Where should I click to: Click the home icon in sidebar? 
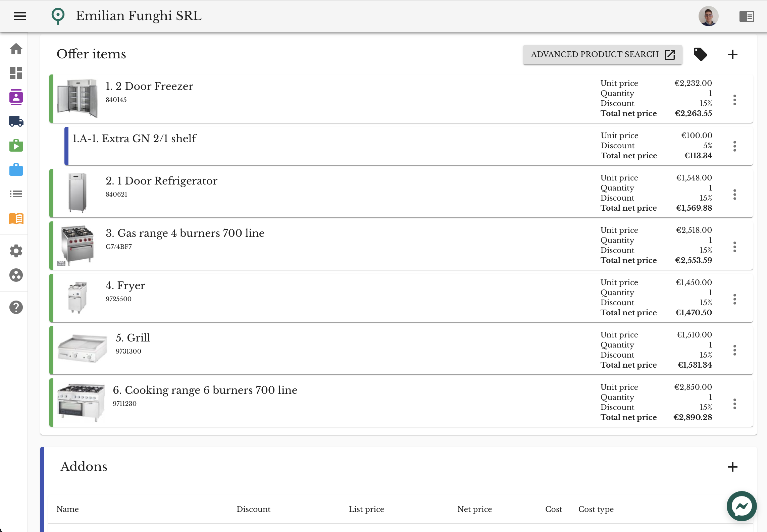(16, 49)
